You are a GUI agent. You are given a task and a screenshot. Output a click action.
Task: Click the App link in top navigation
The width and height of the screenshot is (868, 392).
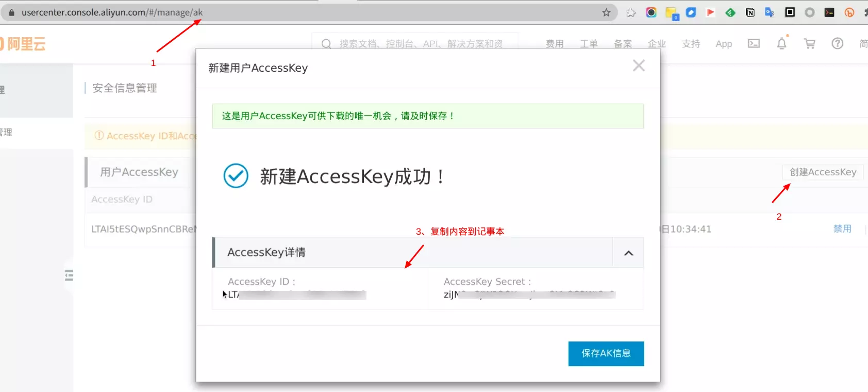(724, 44)
